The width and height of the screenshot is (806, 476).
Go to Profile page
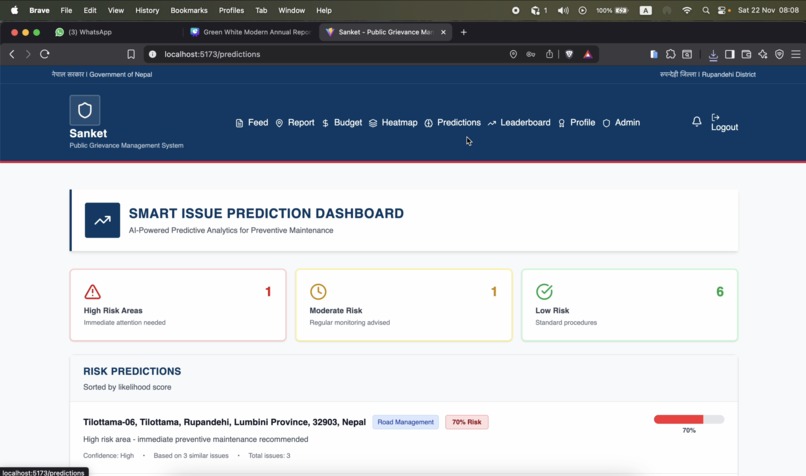click(x=577, y=123)
